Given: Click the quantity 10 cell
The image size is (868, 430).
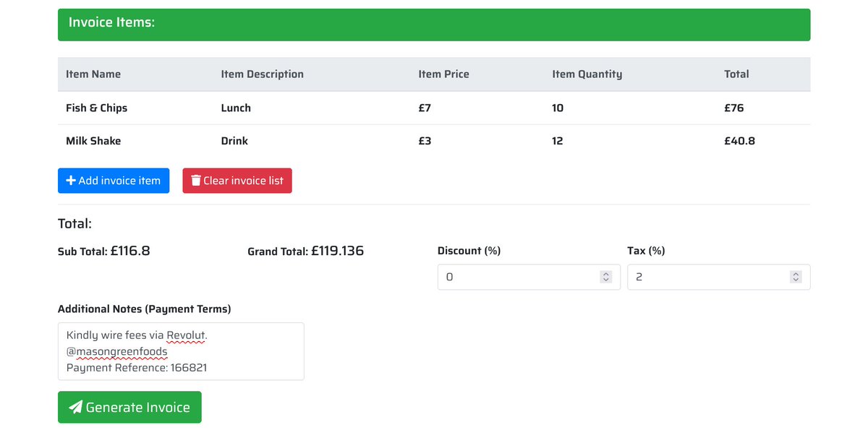Looking at the screenshot, I should pos(558,108).
